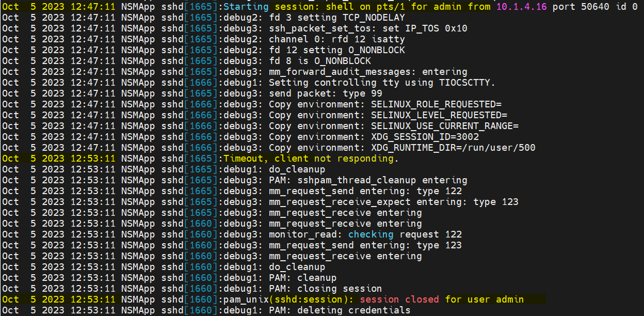This screenshot has width=644, height=316.
Task: Select "mm_forward_audit_messages: entering" text
Action: [x=368, y=72]
